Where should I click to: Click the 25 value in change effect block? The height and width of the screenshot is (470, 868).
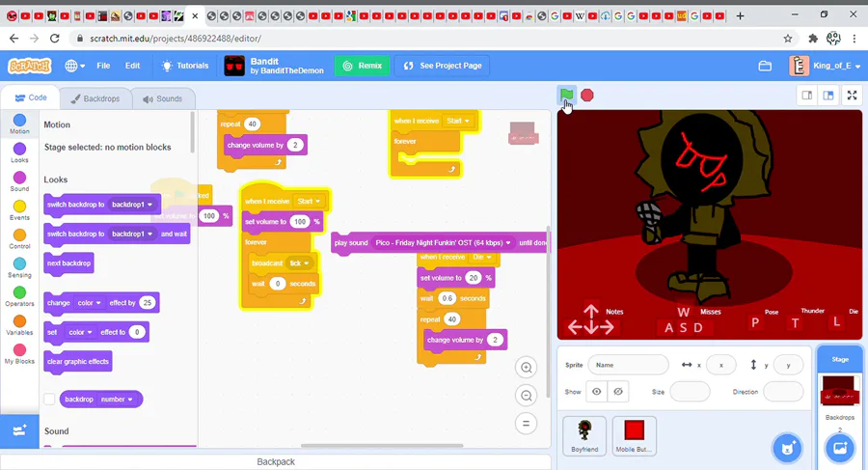[x=147, y=303]
